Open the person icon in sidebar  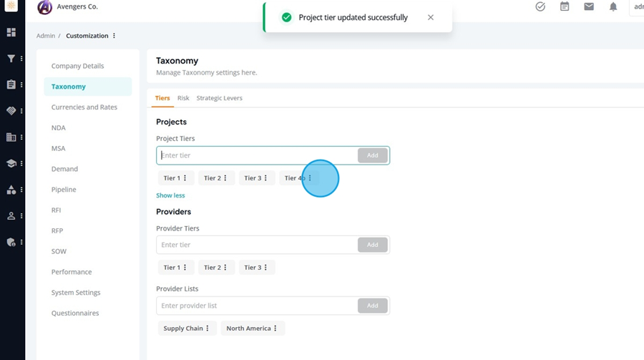11,215
